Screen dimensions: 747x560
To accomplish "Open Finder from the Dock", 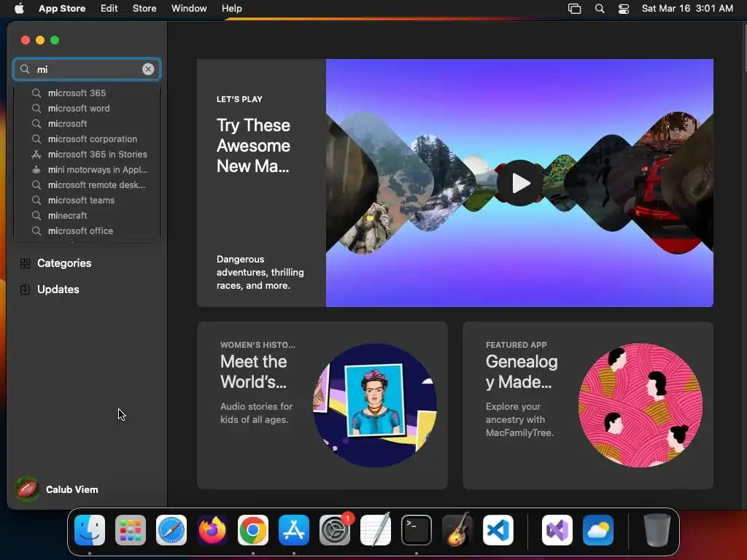I will click(90, 530).
